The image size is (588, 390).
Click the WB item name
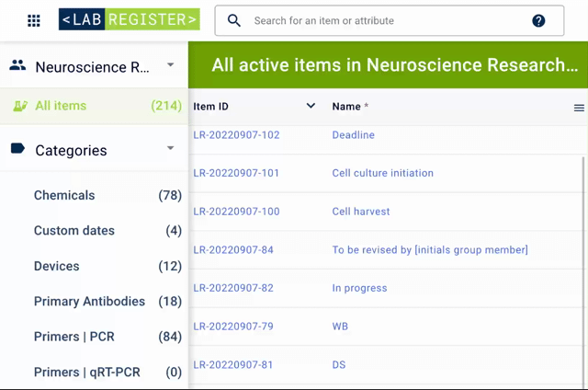[340, 327]
